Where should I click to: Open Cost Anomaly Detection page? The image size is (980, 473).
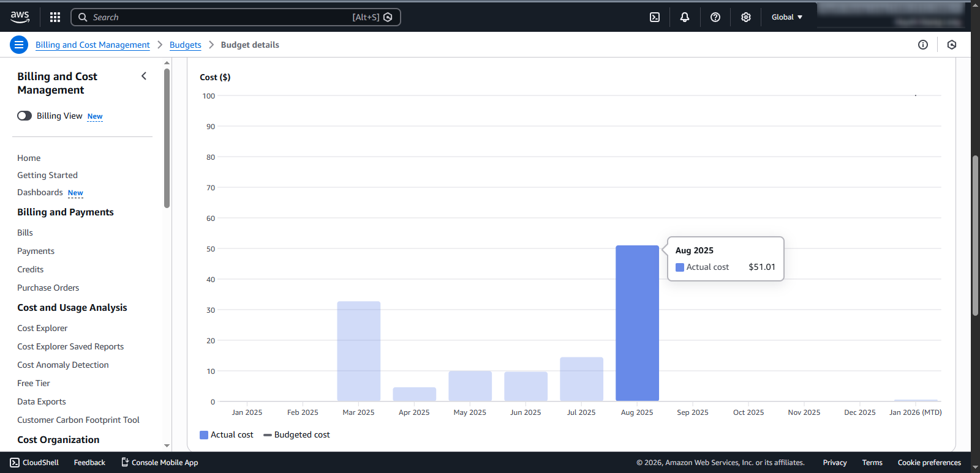(x=63, y=365)
